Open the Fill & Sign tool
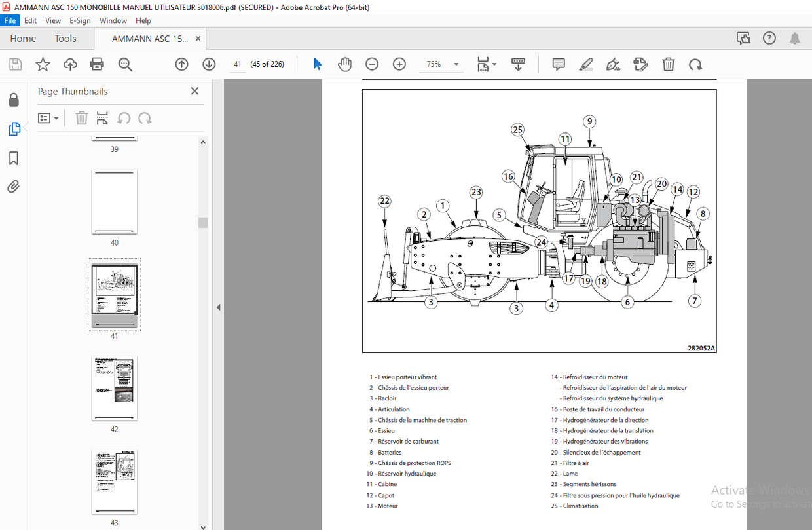 tap(613, 64)
